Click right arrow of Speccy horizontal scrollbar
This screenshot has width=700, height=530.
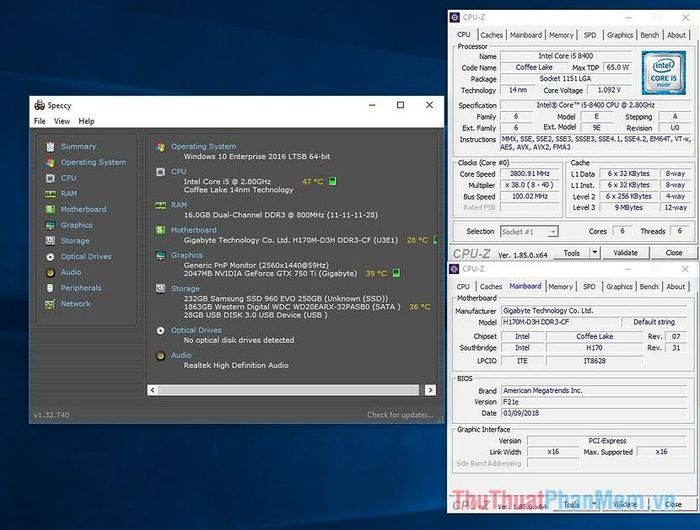[x=430, y=390]
